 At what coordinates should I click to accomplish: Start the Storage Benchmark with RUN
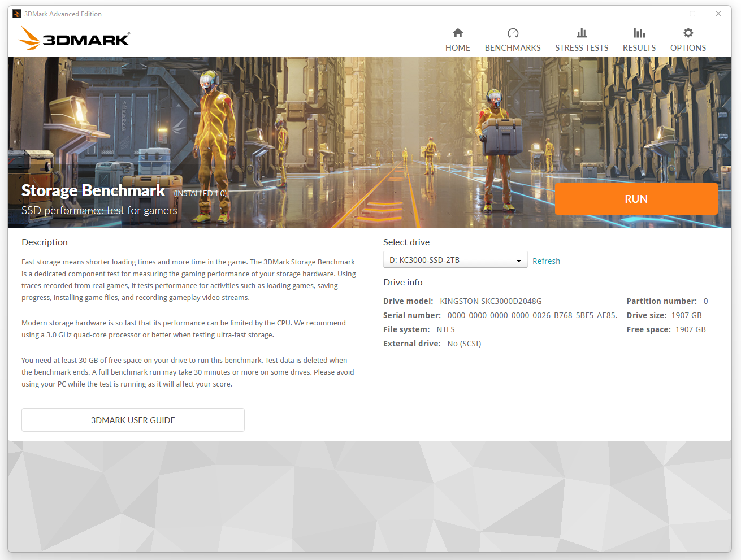click(636, 199)
